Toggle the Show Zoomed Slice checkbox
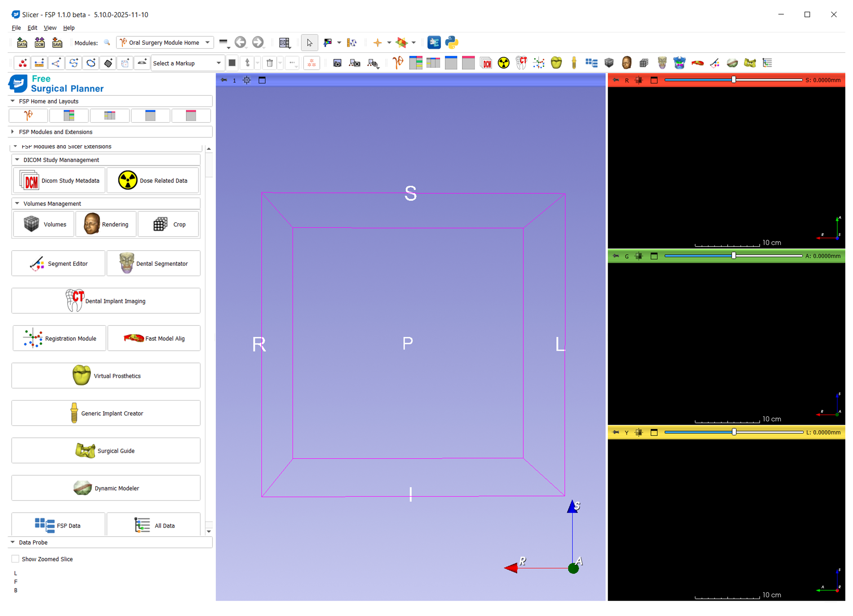 pos(15,559)
